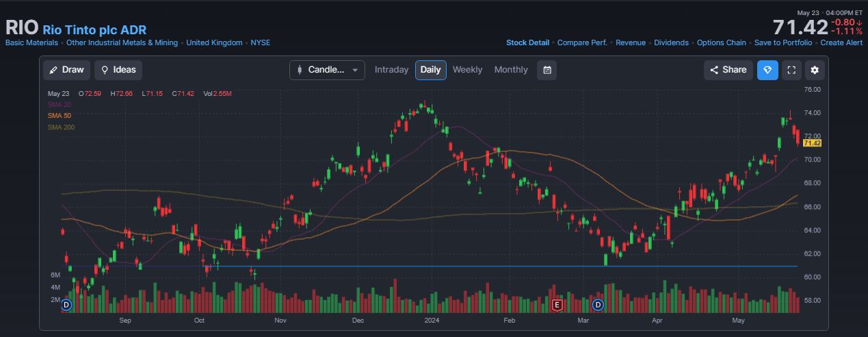Image resolution: width=868 pixels, height=337 pixels.
Task: Click the Apr label on time axis
Action: [x=658, y=320]
